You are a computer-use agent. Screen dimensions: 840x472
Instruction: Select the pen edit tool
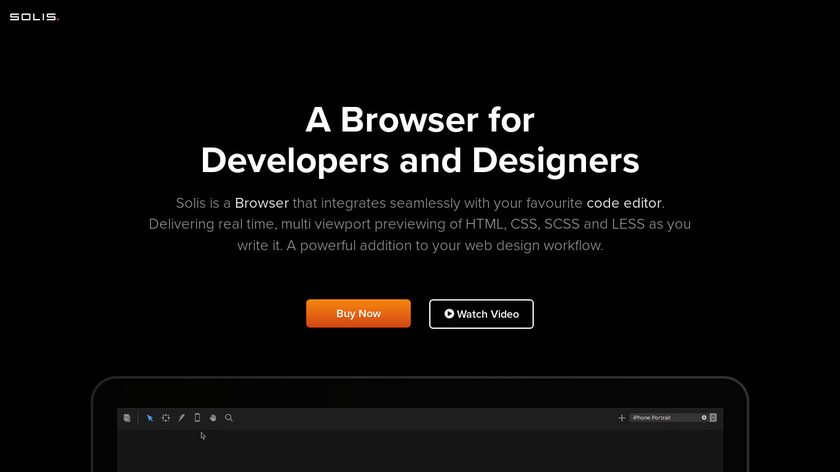(182, 418)
